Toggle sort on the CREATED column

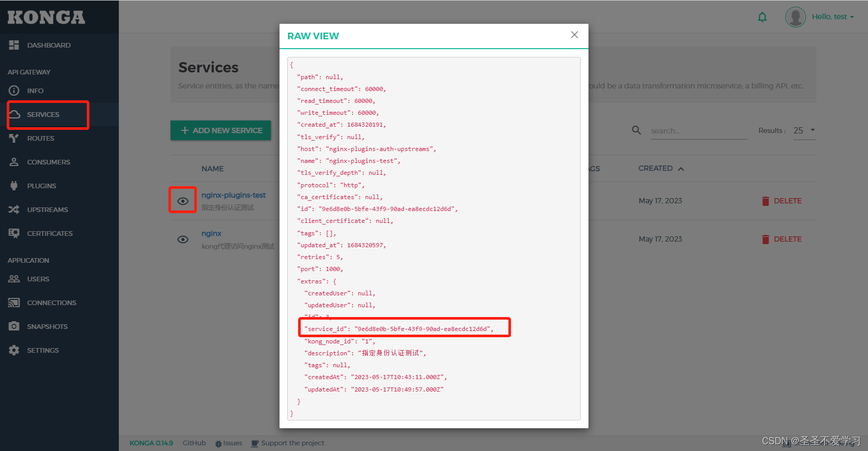tap(661, 168)
